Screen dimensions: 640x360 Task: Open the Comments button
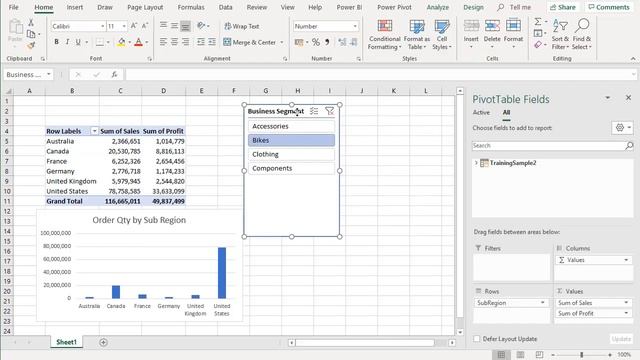coord(609,7)
